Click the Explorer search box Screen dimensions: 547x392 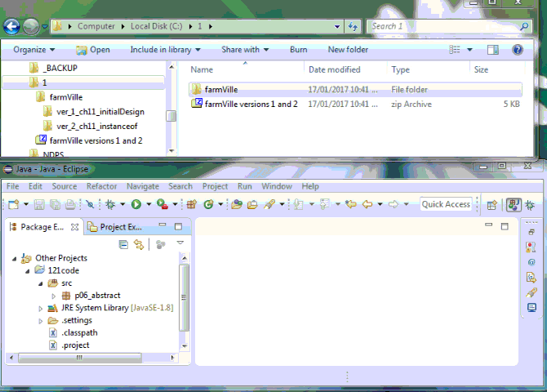tap(449, 26)
